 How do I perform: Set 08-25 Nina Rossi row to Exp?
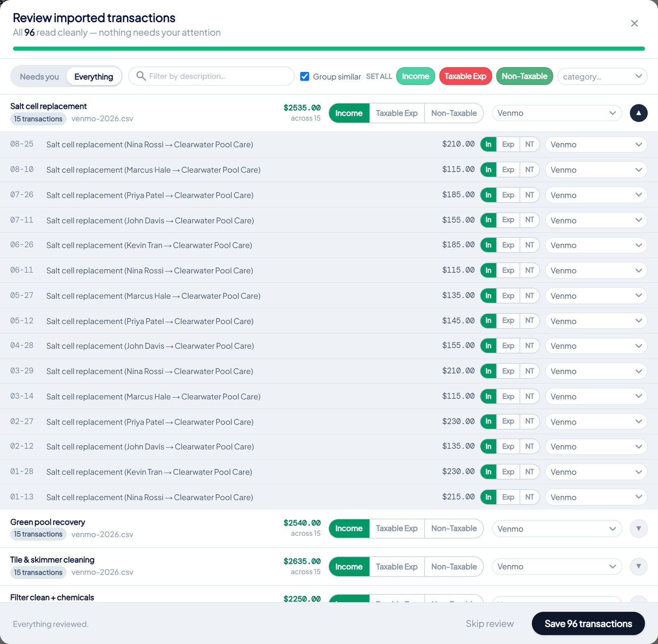(508, 144)
